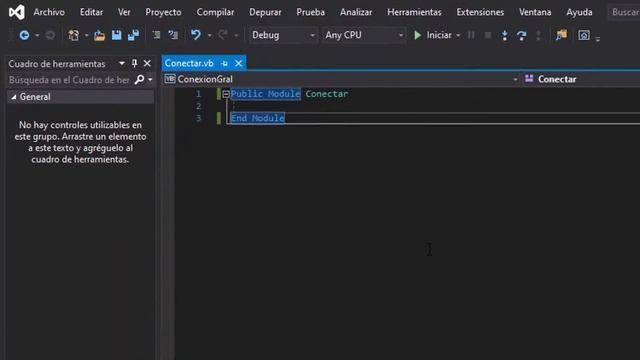This screenshot has width=640, height=360.
Task: Undo the last action
Action: click(196, 35)
